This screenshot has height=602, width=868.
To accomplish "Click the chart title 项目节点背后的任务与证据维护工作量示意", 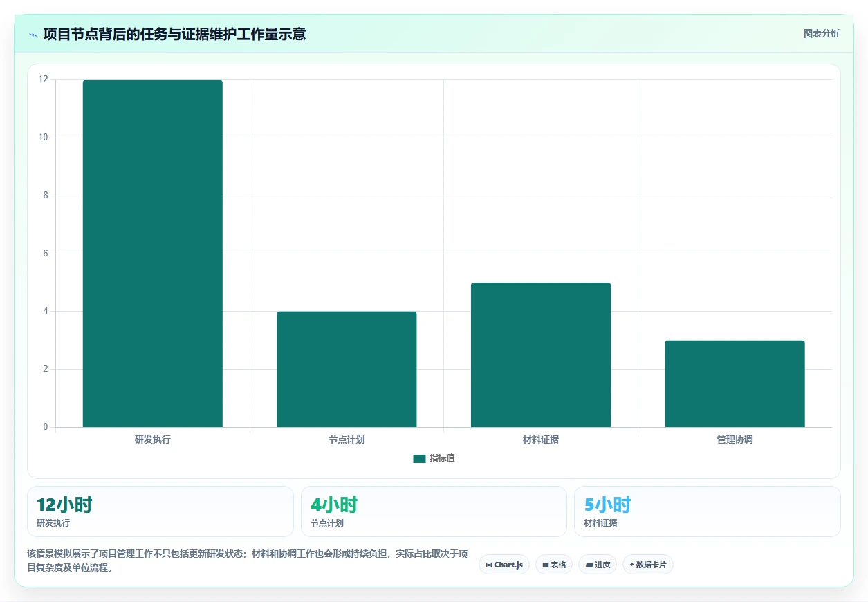I will pos(174,34).
